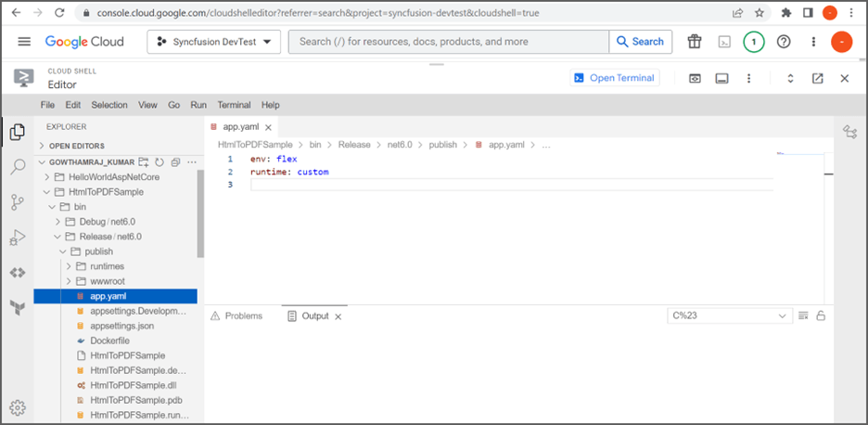Click the Activate Cloud Shell icon in header
Viewport: 868px width, 425px height.
point(724,42)
